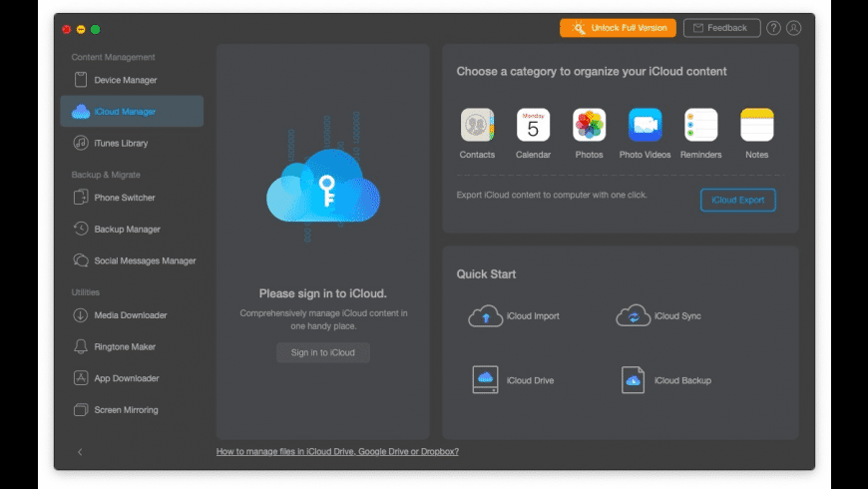Click 'Choose a category to organize' heading
The image size is (868, 489).
(592, 72)
